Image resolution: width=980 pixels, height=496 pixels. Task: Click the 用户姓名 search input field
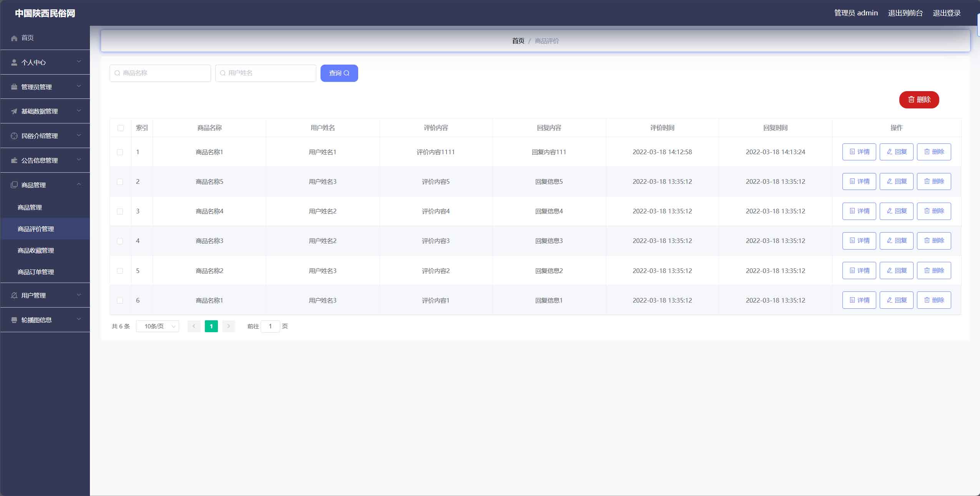tap(266, 73)
